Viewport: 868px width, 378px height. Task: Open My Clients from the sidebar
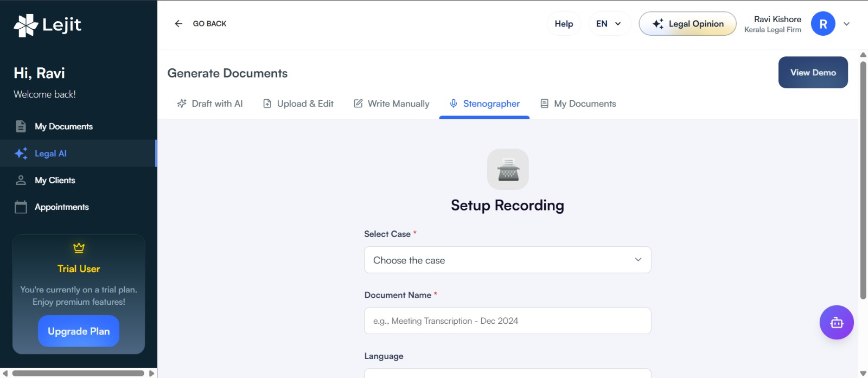(x=55, y=181)
